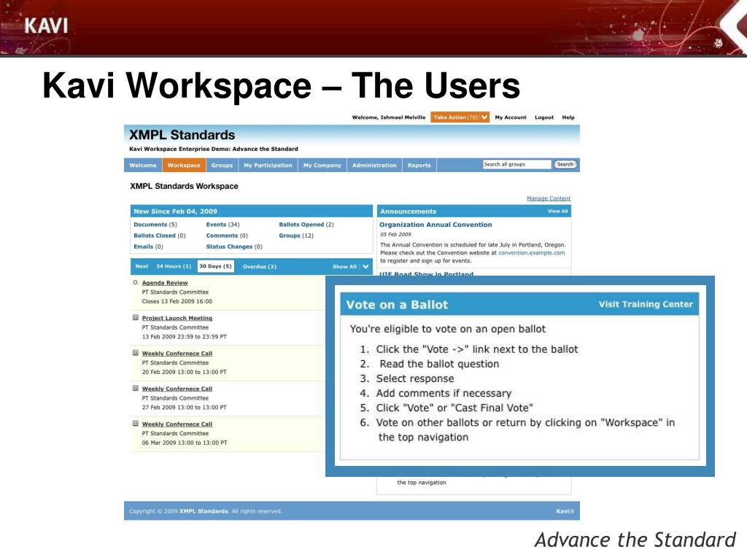Open the Groups tab
Screen dimensions: 747x560
tap(222, 166)
